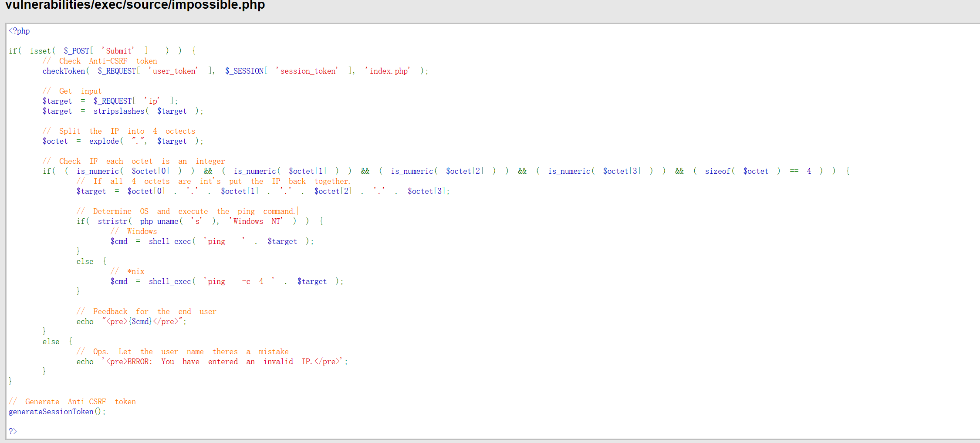Image resolution: width=980 pixels, height=443 pixels.
Task: Click the 'session_token' string literal
Action: coord(307,71)
